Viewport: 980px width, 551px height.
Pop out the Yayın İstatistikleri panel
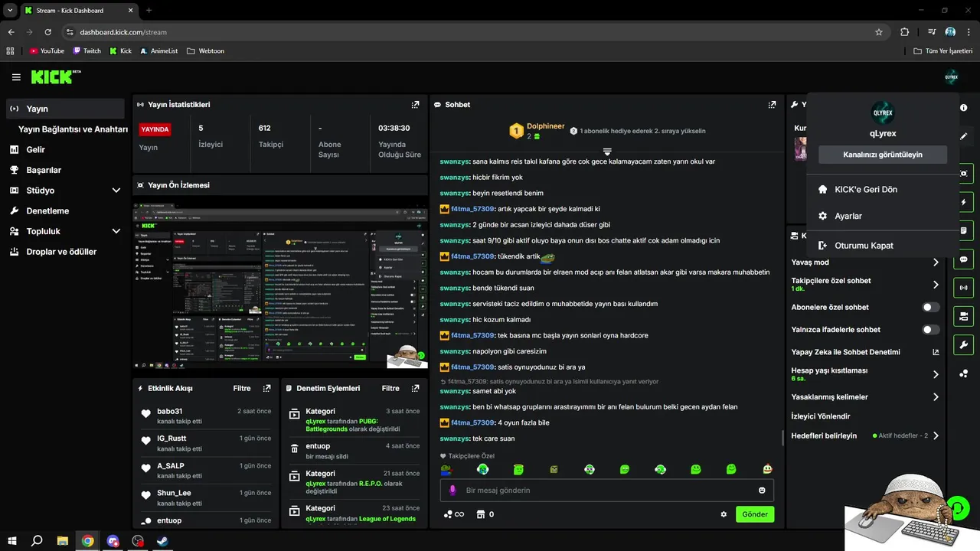[x=415, y=104]
